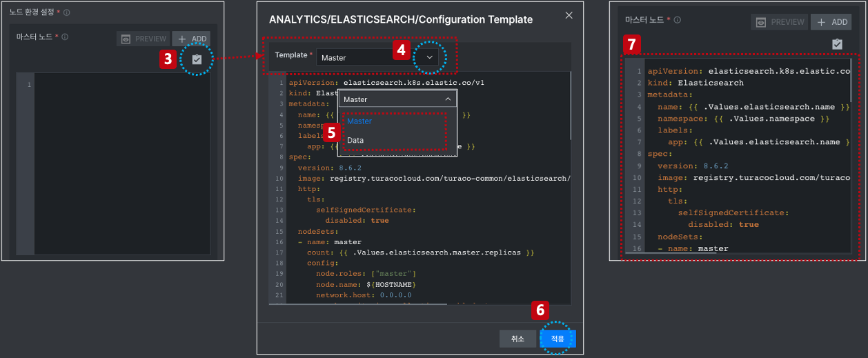Viewport: 868px width, 358px height.
Task: Click the 'Template' label in the dialog
Action: coord(290,54)
